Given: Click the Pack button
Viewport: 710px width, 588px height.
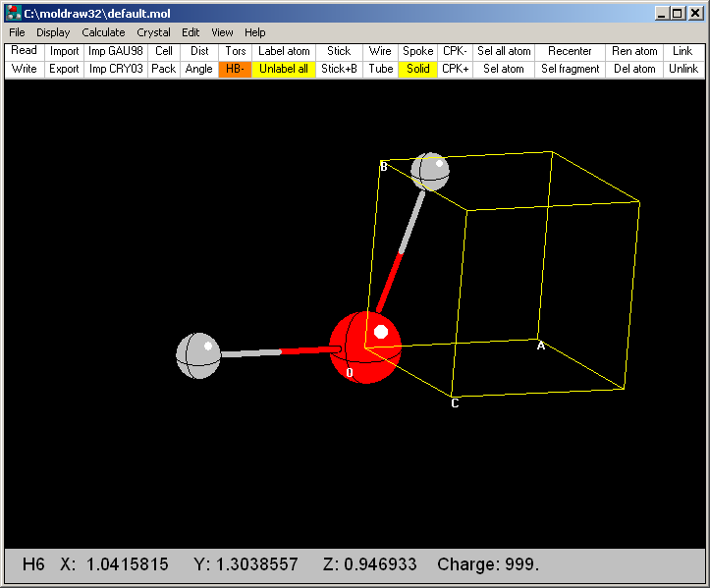Looking at the screenshot, I should tap(164, 69).
